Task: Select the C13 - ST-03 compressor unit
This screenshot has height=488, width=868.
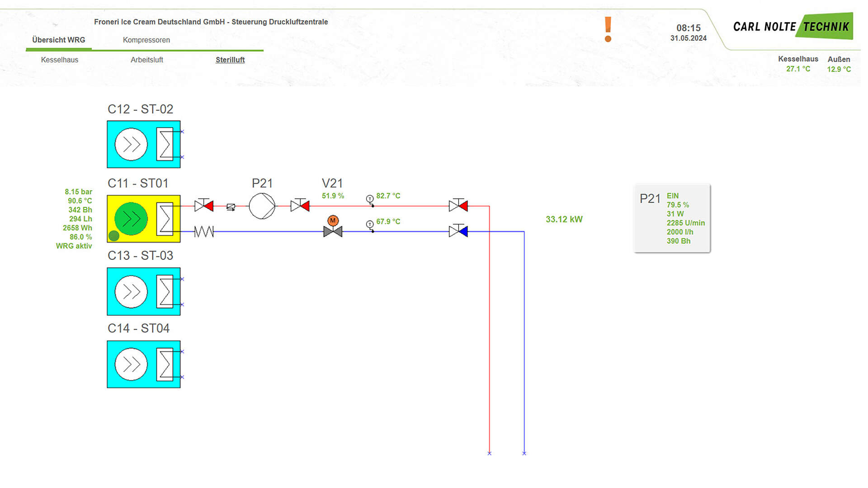Action: tap(143, 291)
